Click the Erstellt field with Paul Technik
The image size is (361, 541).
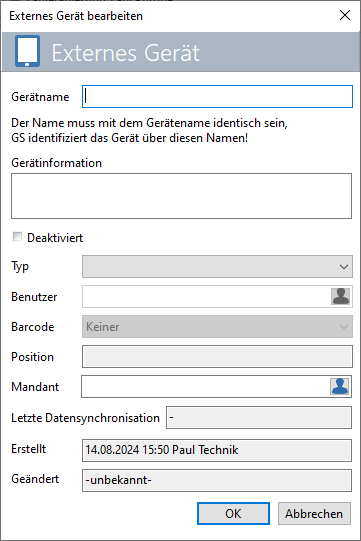point(217,450)
